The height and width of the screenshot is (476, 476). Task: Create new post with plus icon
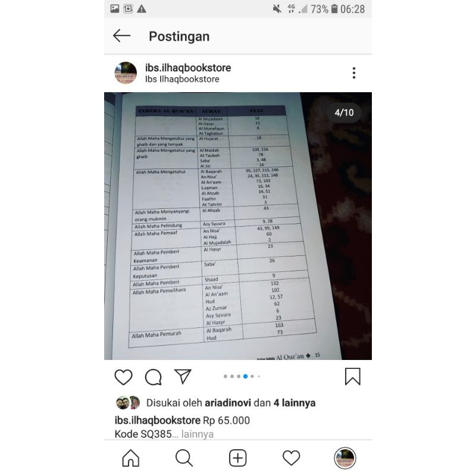[237, 458]
